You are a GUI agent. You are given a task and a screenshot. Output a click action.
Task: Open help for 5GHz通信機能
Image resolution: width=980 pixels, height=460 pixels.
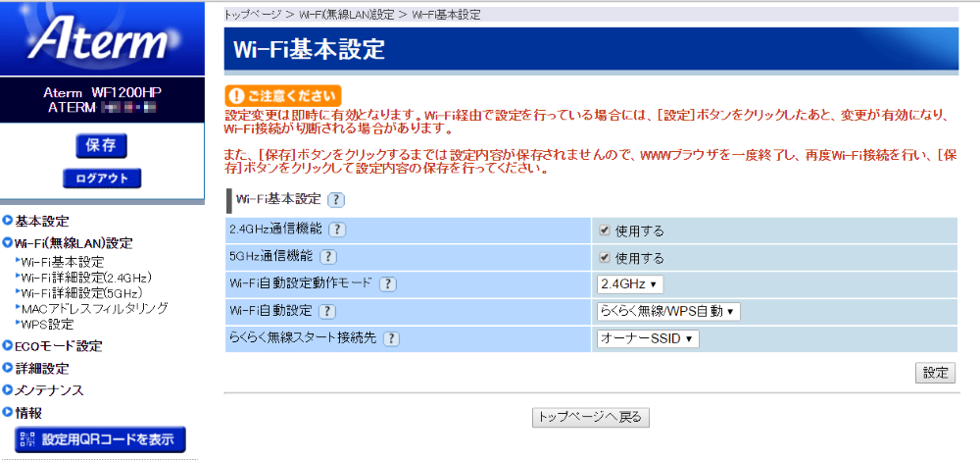click(328, 257)
